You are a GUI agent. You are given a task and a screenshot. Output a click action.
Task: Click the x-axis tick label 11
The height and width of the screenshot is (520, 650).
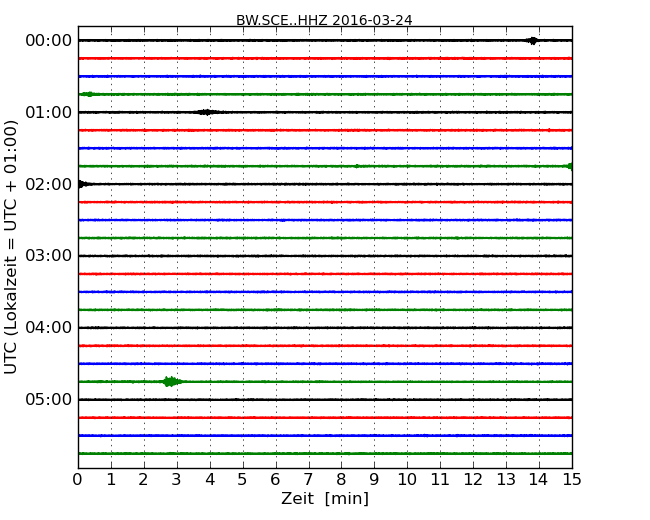tap(440, 479)
